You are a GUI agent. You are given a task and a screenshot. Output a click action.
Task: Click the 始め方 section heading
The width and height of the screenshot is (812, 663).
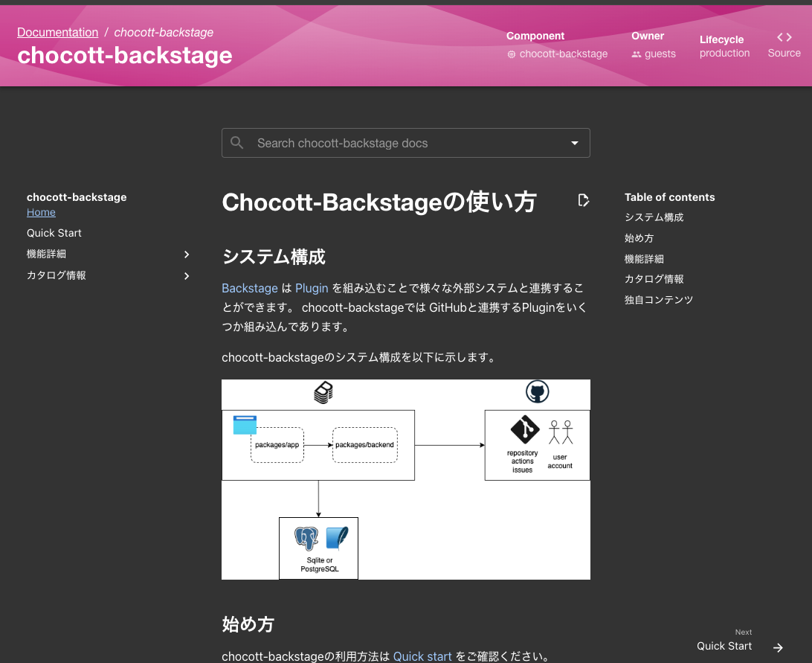(248, 624)
